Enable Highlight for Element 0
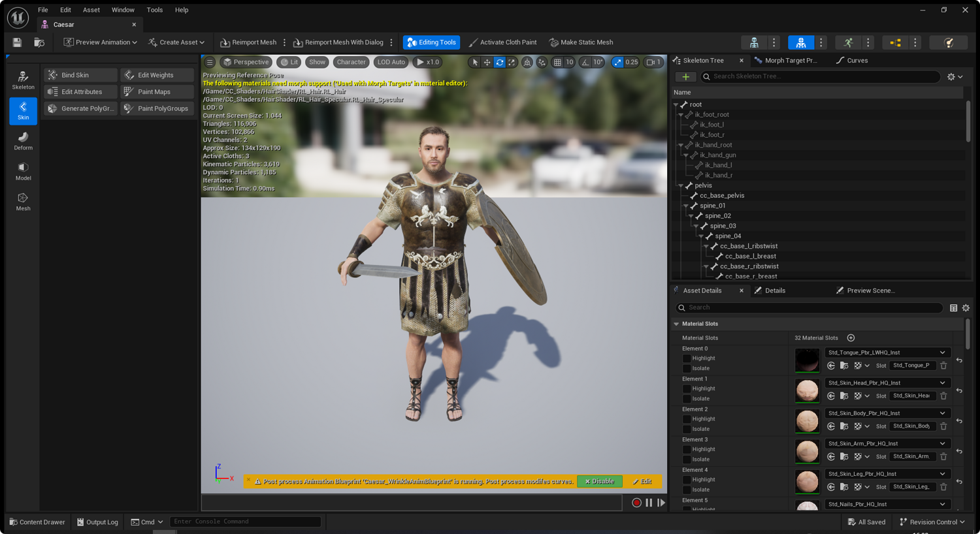The image size is (980, 534). pos(687,358)
